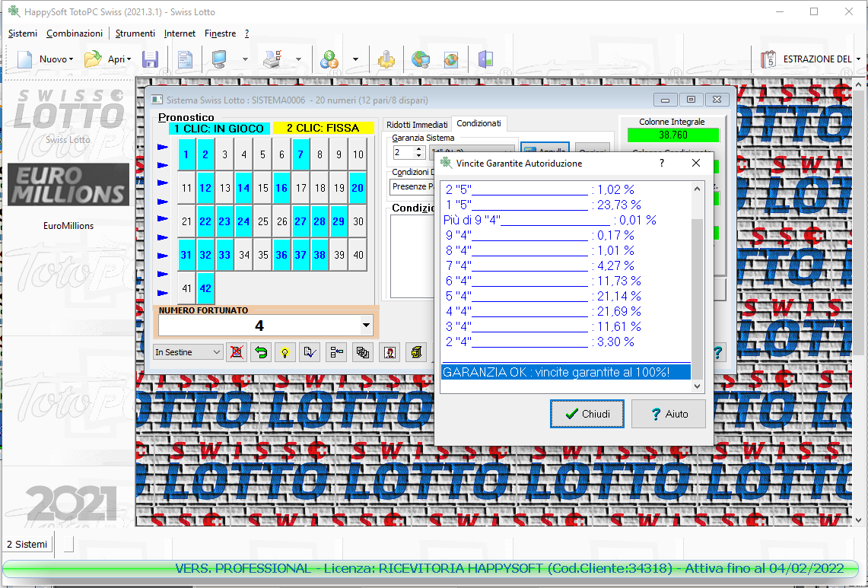Click the calendar icon beside ESTRAZIONE DEL

[768, 59]
